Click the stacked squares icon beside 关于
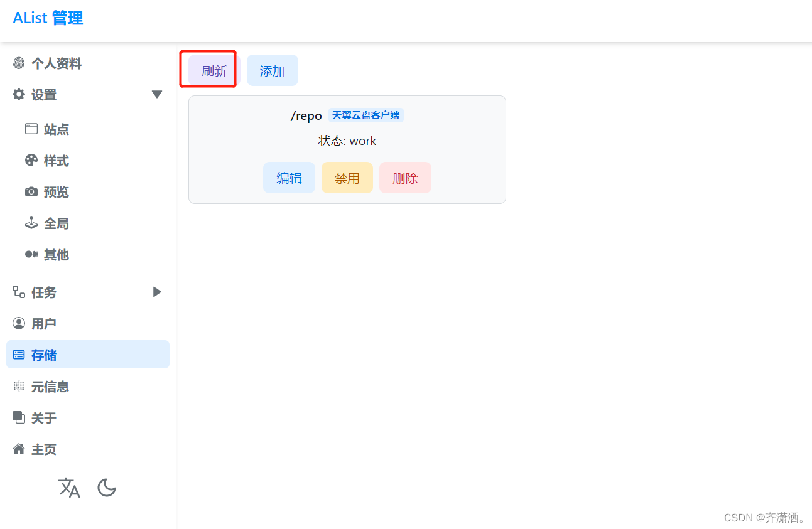This screenshot has width=812, height=529. click(19, 417)
